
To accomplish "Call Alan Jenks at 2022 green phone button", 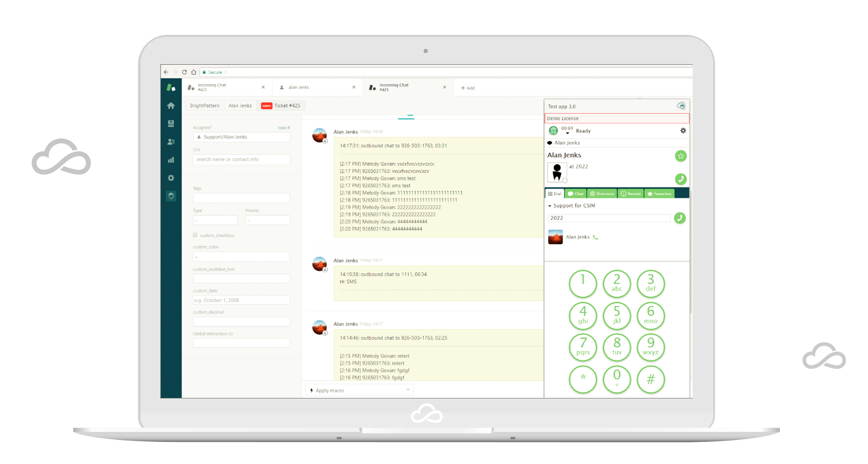I will pyautogui.click(x=680, y=179).
